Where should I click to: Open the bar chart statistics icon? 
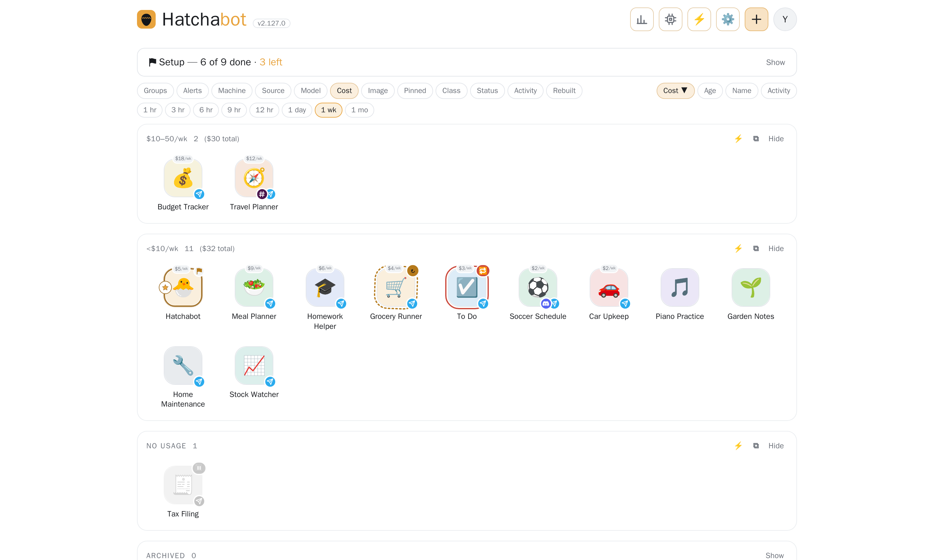pos(641,19)
